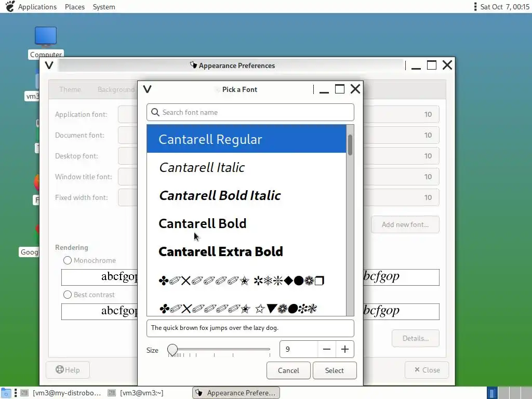This screenshot has height=399, width=532.
Task: Open the Places menu
Action: click(75, 7)
